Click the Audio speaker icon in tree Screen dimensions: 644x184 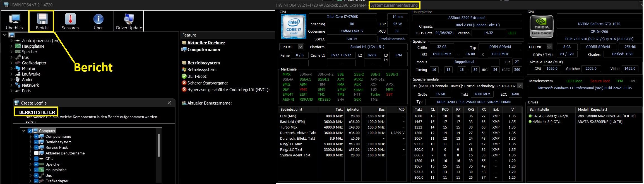18,80
